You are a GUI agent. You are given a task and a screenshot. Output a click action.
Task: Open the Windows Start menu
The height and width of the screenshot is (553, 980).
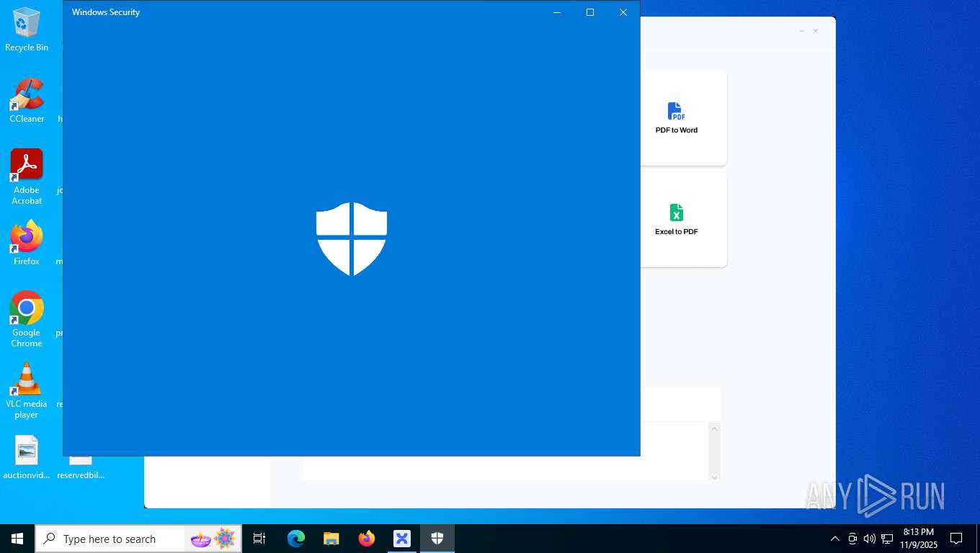pyautogui.click(x=17, y=539)
